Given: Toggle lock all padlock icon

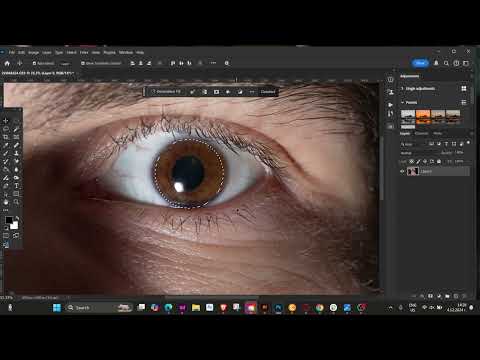Looking at the screenshot, I should 439,161.
